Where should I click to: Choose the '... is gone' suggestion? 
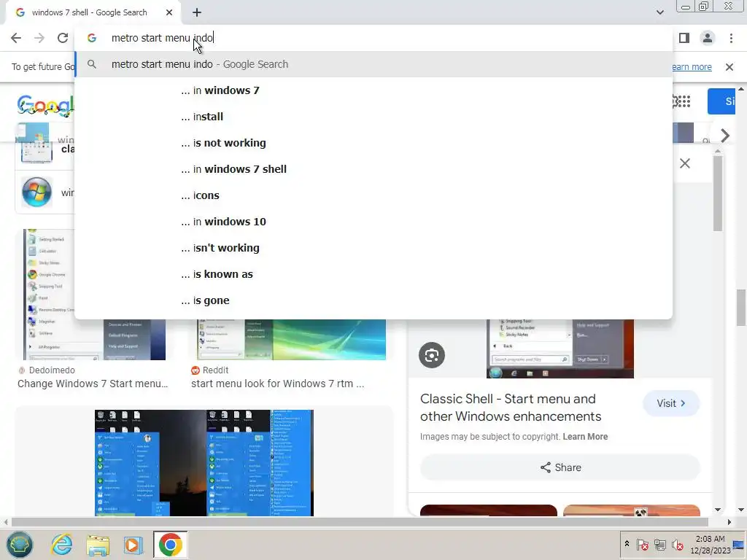(x=373, y=300)
